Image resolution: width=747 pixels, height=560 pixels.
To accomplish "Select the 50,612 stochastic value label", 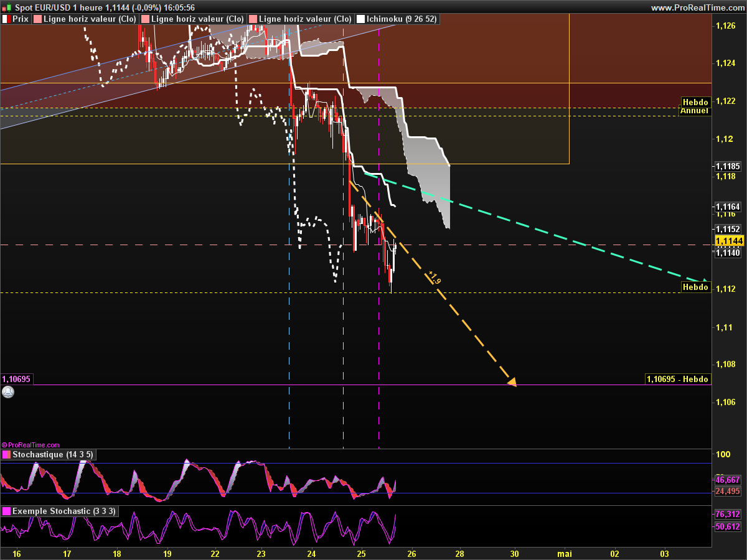I will (x=728, y=526).
